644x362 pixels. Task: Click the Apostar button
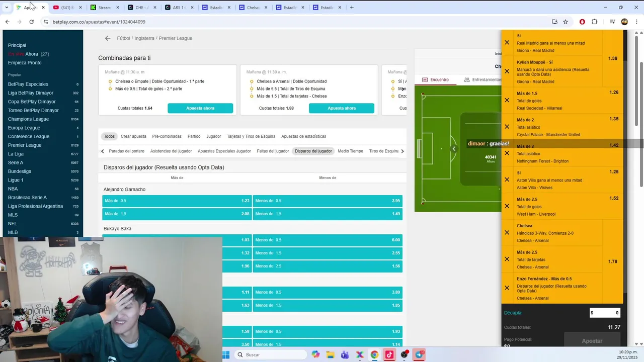pos(592,341)
